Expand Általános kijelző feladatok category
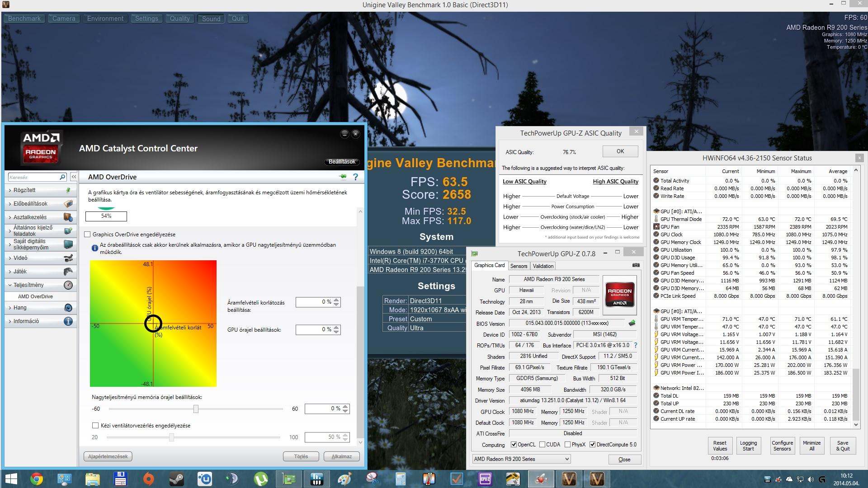The height and width of the screenshot is (488, 868). click(x=41, y=231)
